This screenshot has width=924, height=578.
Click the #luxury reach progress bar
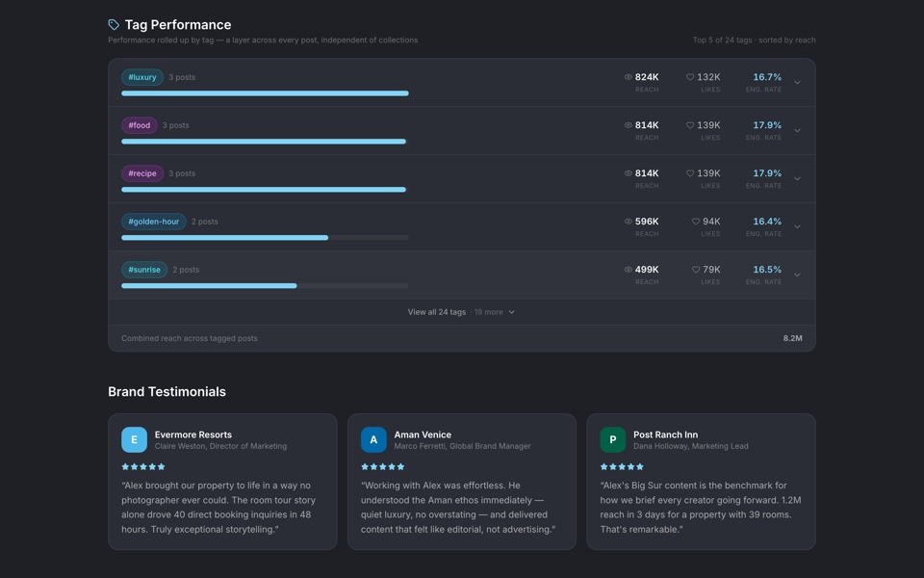[266, 93]
